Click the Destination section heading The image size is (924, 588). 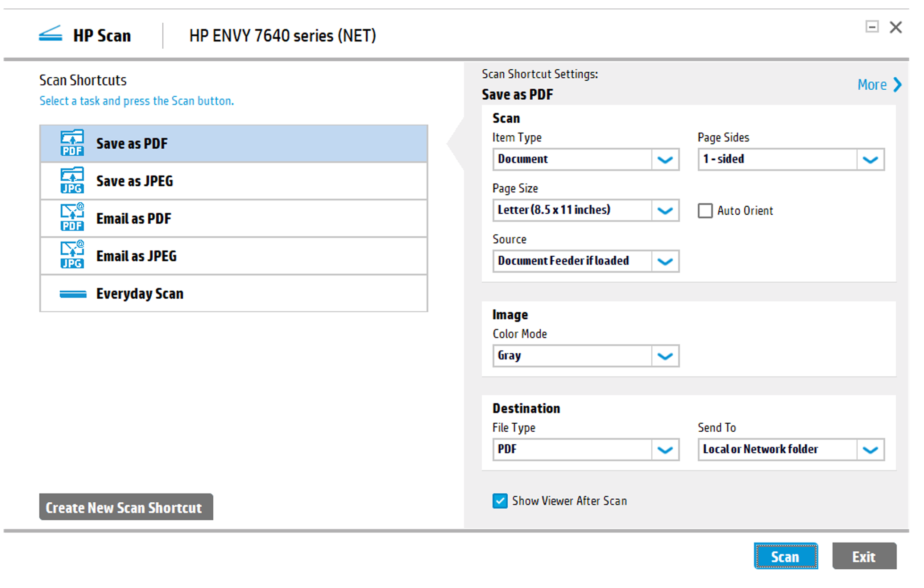tap(526, 409)
